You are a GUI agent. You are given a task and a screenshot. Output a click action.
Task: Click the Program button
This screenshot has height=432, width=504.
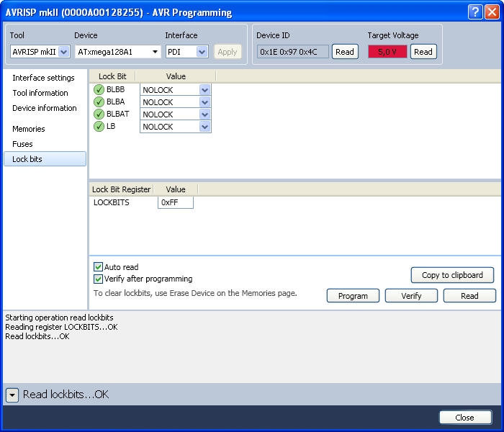[353, 296]
